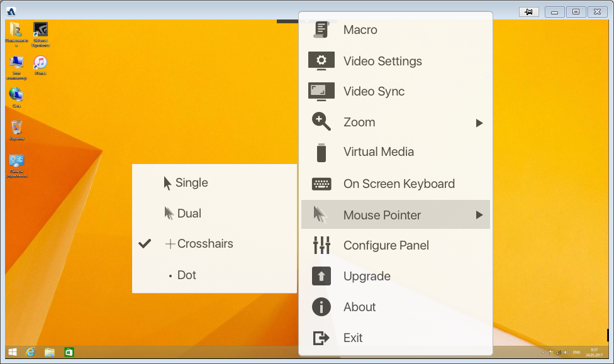The width and height of the screenshot is (614, 364).
Task: Click the volume speaker tray icon
Action: 566,353
